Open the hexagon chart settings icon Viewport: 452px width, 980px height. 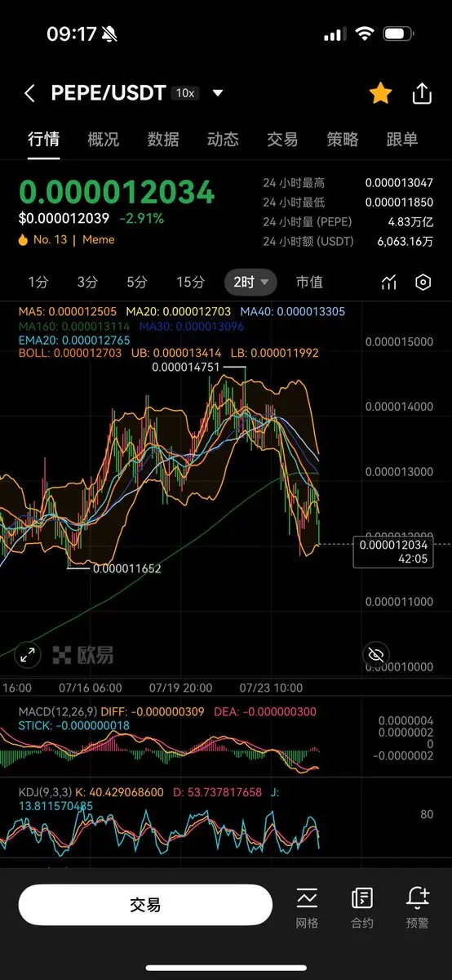(423, 283)
